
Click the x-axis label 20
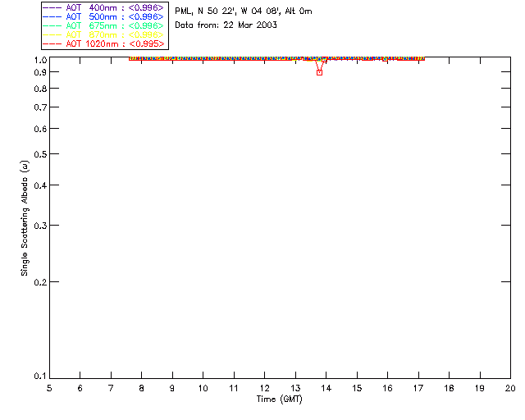(x=510, y=389)
